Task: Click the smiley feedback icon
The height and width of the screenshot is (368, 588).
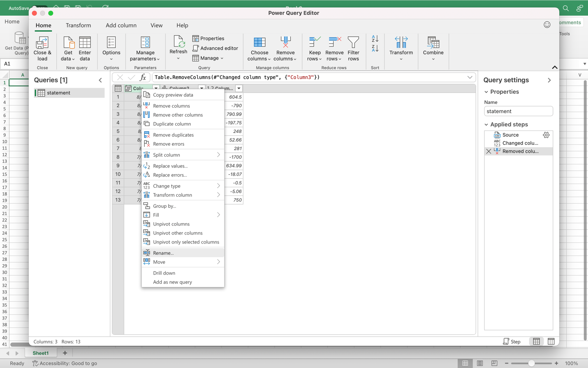Action: point(547,25)
